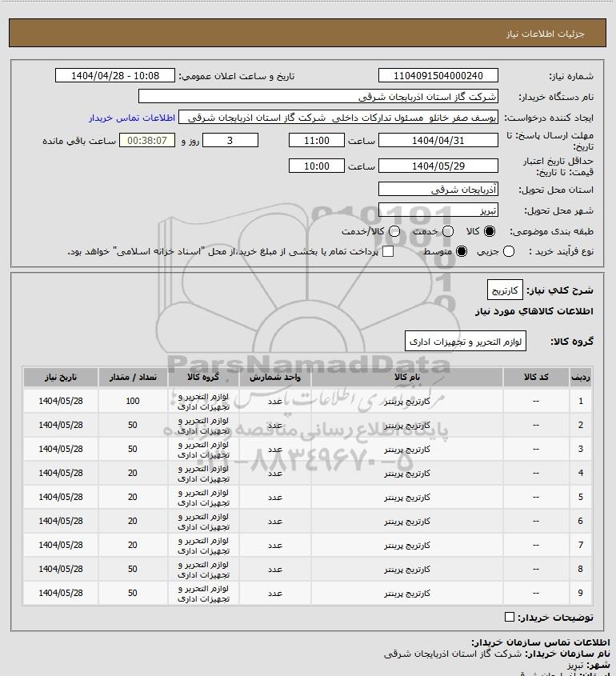Viewport: 616px width, 676px height.
Task: Click the نام دستگاه خریدار field
Action: [x=318, y=97]
